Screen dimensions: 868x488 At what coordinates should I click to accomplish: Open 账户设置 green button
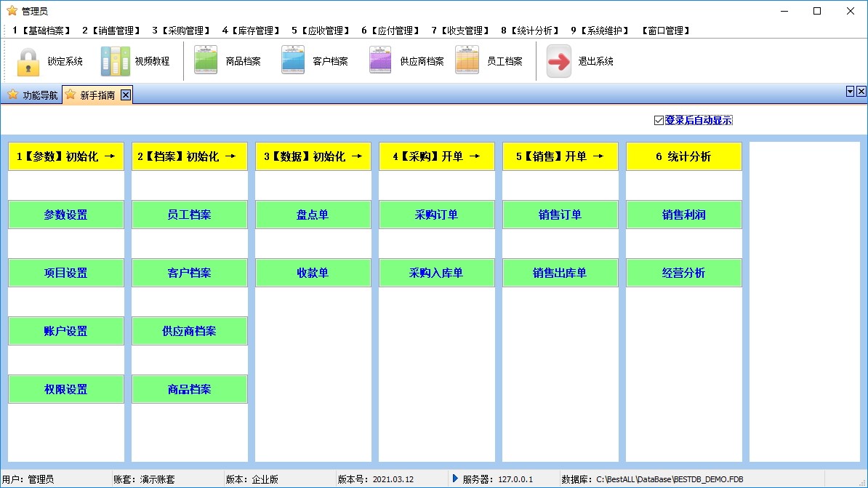[x=66, y=331]
